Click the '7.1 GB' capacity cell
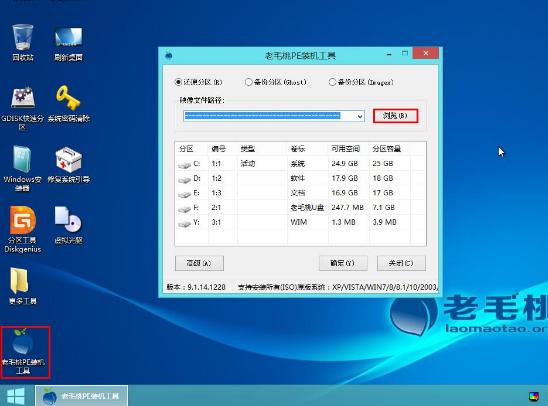 383,208
